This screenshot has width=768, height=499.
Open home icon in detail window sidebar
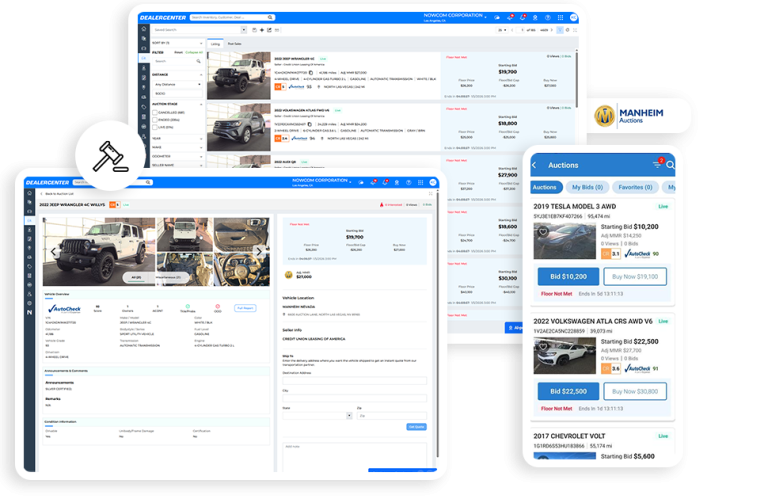(30, 193)
